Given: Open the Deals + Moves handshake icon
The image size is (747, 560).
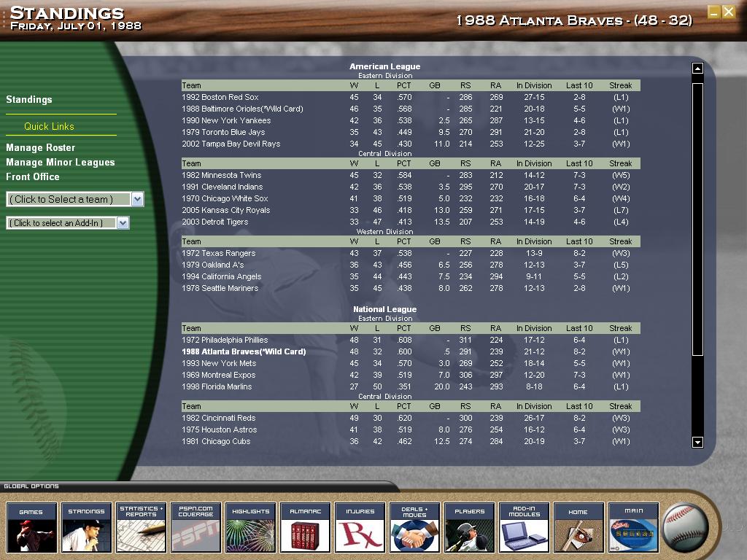Looking at the screenshot, I should [414, 527].
